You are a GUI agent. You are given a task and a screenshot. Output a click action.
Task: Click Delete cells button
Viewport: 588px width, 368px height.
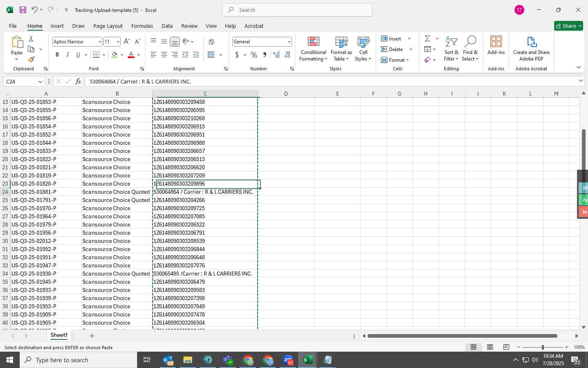click(392, 49)
